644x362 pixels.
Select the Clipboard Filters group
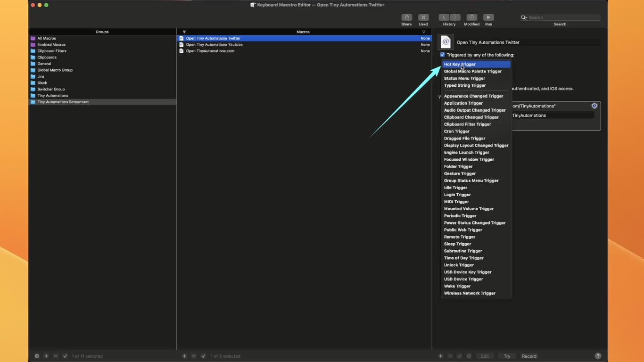click(x=102, y=51)
